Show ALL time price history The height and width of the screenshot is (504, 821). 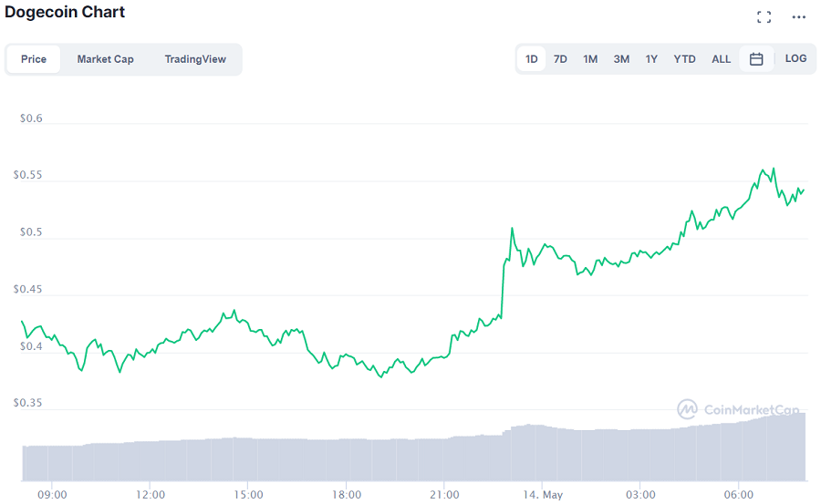click(x=721, y=58)
